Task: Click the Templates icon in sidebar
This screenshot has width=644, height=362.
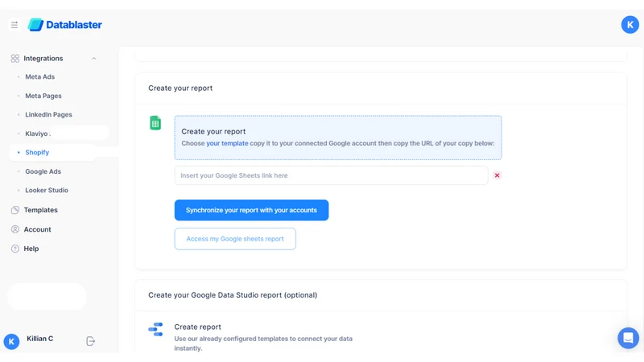Action: tap(15, 210)
